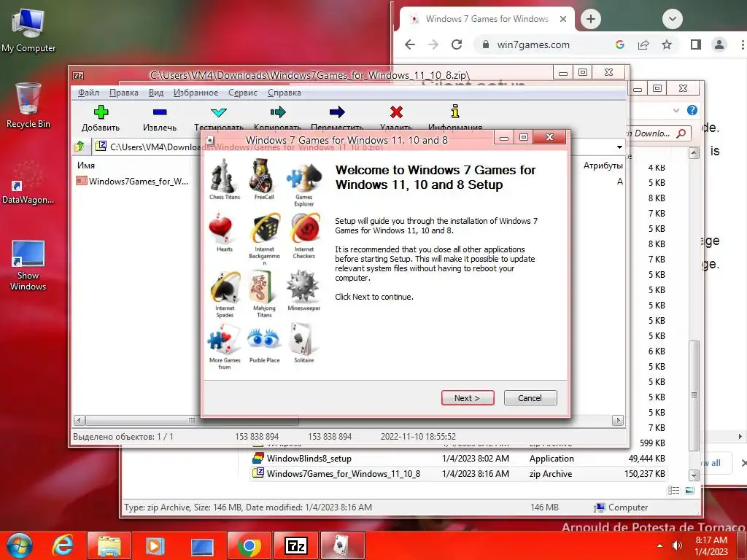Expand the Chrome tab search chevron
Viewport: 747px width, 560px height.
(x=672, y=19)
